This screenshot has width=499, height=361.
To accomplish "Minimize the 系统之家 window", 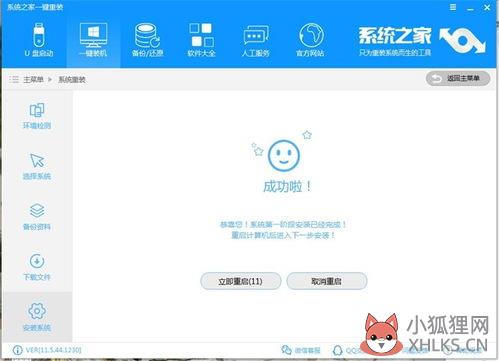I will pyautogui.click(x=470, y=8).
